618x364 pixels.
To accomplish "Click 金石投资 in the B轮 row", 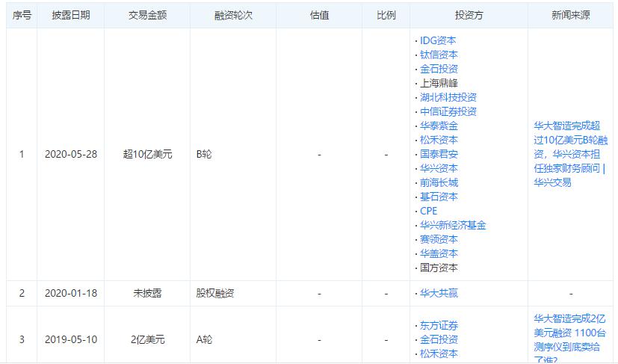I will pos(439,69).
